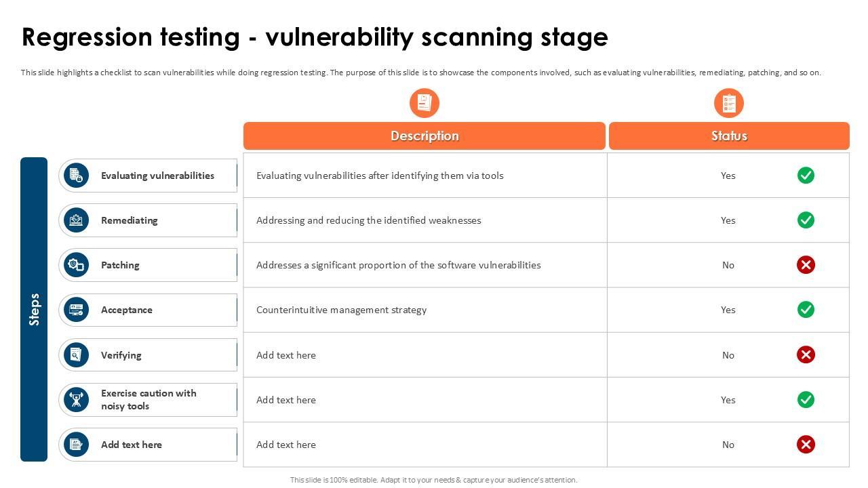Select the Patching gear icon
This screenshot has height=488, width=868.
pos(77,265)
